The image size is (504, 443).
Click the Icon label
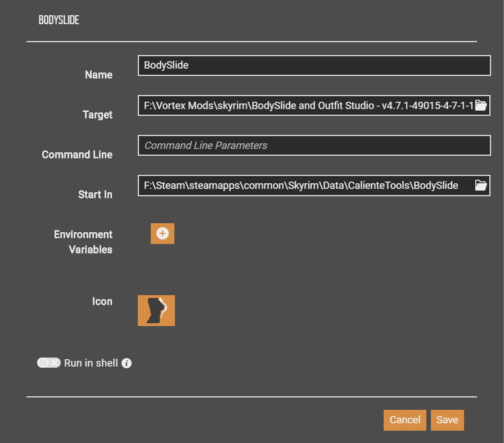(x=102, y=301)
